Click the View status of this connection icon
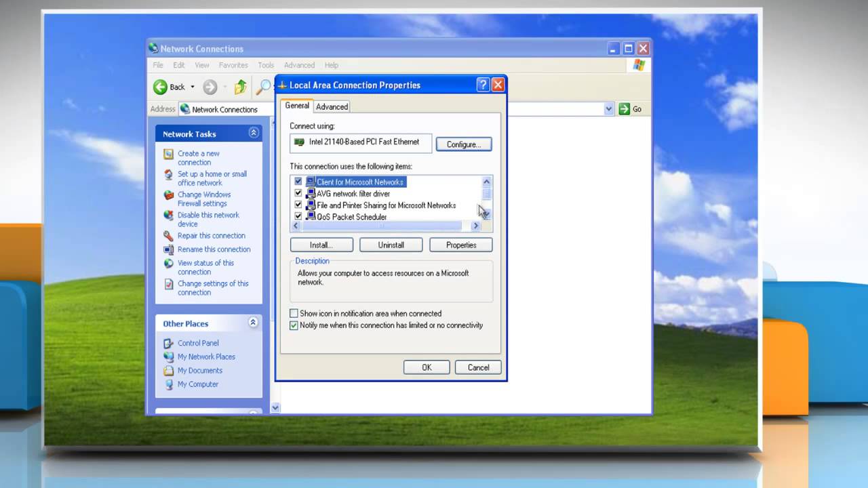The height and width of the screenshot is (488, 868). click(x=169, y=263)
